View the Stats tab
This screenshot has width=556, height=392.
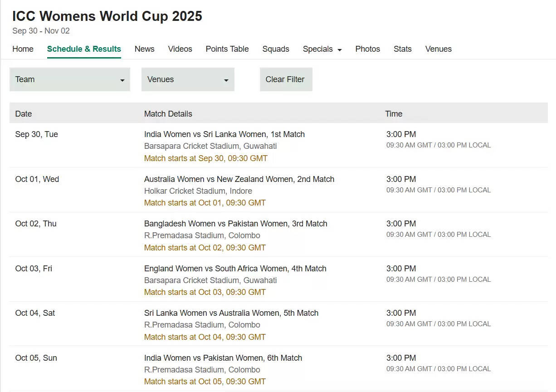(403, 49)
